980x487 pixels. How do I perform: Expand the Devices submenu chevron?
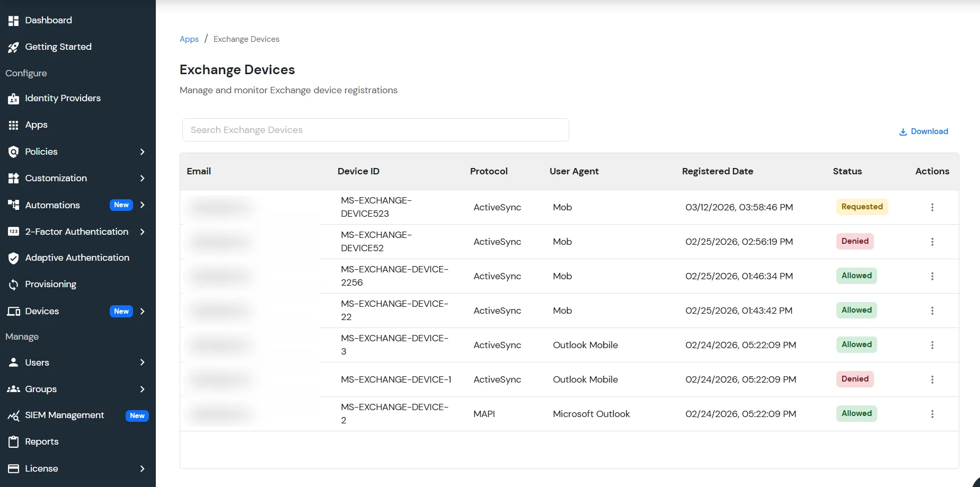tap(142, 311)
